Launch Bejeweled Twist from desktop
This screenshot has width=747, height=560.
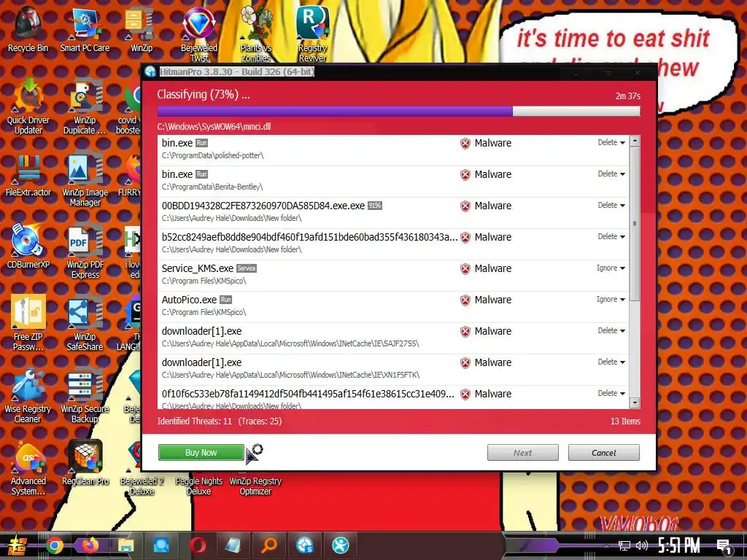click(199, 34)
